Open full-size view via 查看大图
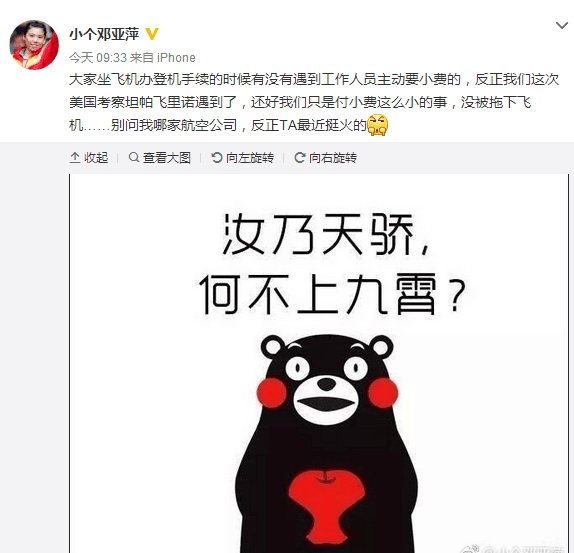The width and height of the screenshot is (574, 553). coord(160,158)
